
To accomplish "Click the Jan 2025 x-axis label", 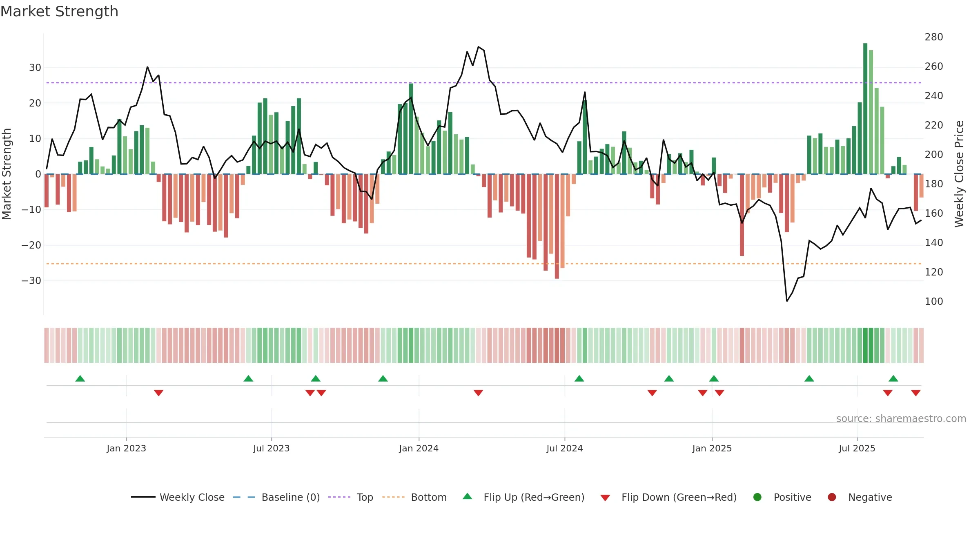I will point(712,449).
